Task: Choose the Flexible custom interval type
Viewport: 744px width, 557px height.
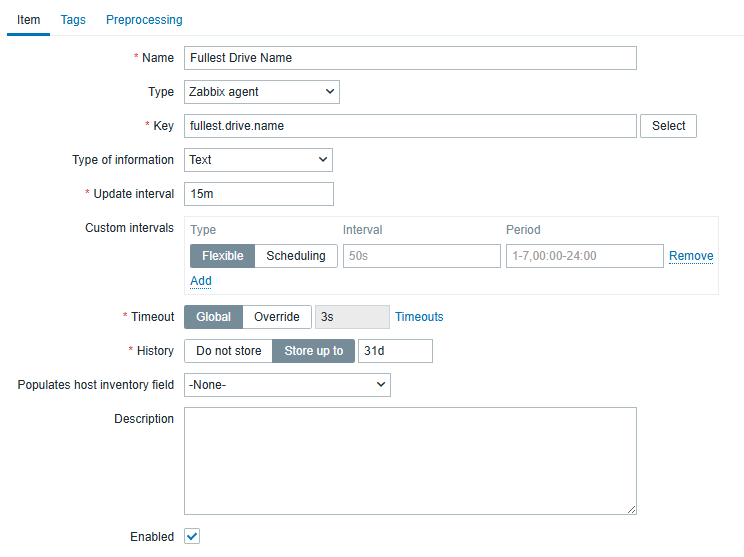Action: pyautogui.click(x=222, y=256)
